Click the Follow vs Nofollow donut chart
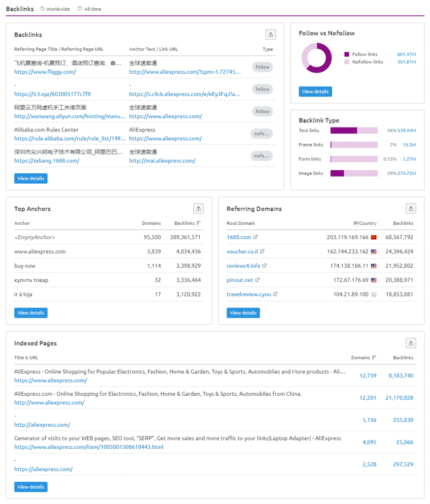430x504 pixels. coord(316,58)
